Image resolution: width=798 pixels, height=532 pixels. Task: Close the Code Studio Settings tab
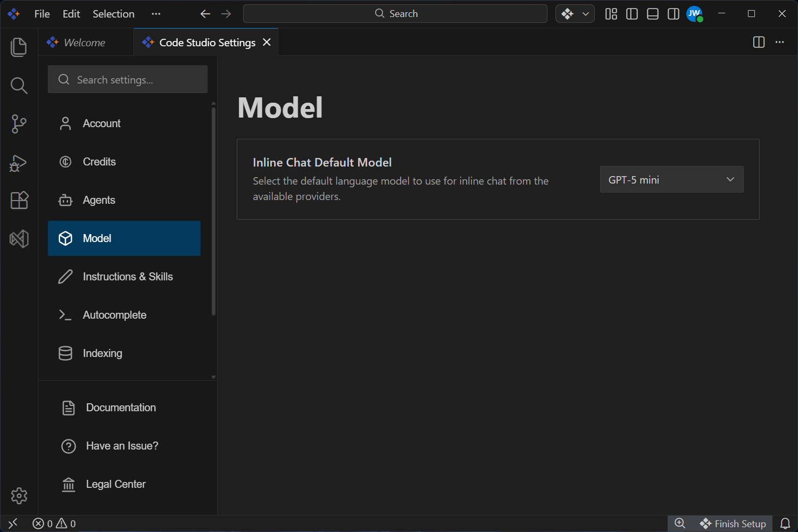(267, 42)
